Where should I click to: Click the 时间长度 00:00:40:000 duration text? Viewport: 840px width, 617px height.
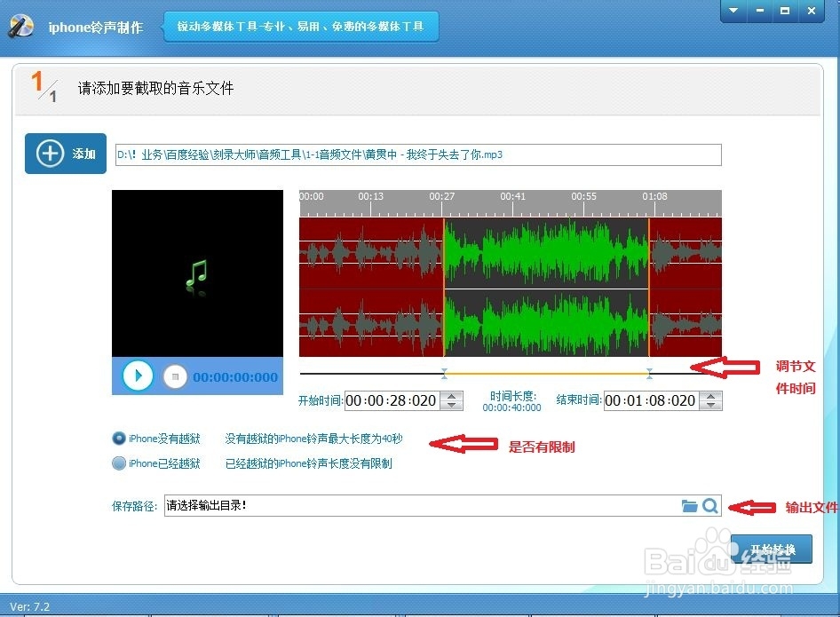click(x=512, y=401)
